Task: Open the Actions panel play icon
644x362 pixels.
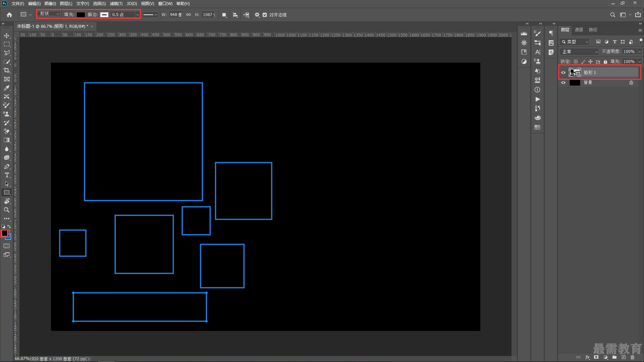Action: click(x=537, y=99)
